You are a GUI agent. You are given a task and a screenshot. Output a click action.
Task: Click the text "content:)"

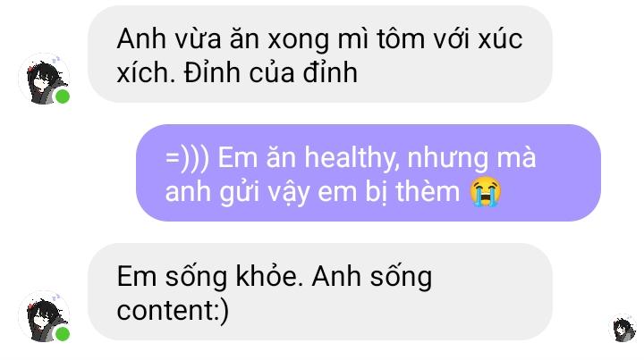coord(173,311)
